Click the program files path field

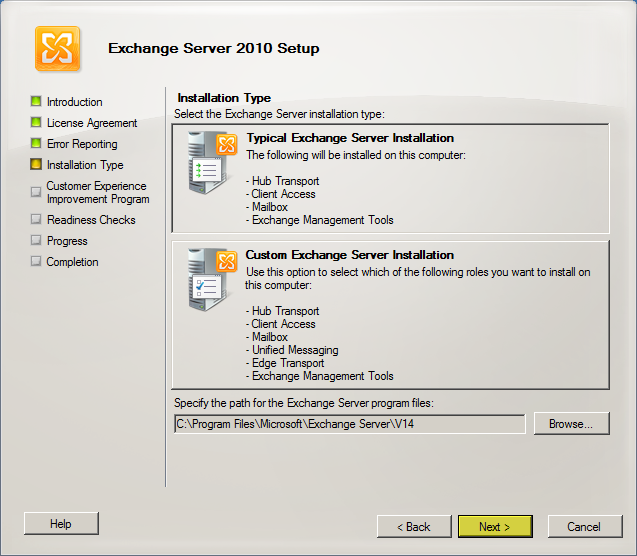click(x=349, y=424)
